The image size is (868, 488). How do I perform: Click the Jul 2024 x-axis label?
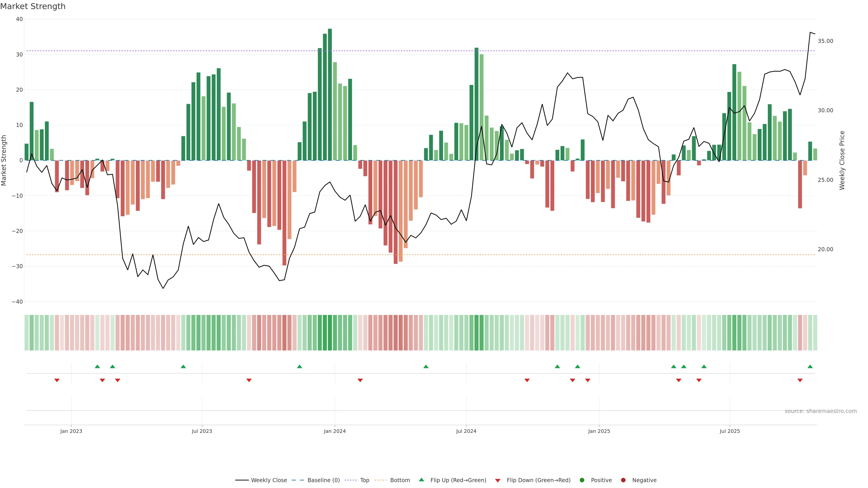coord(466,431)
